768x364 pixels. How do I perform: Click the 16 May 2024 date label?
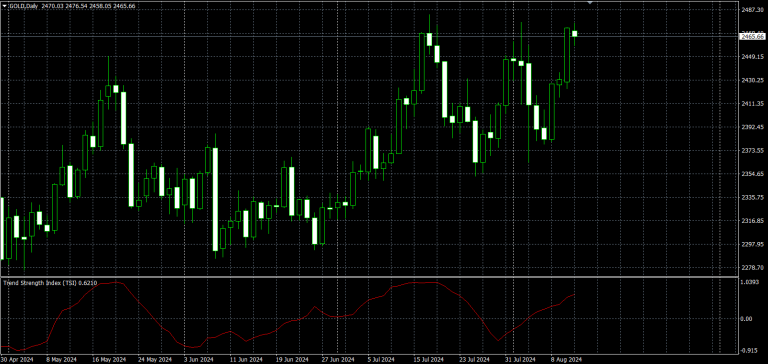tap(109, 359)
